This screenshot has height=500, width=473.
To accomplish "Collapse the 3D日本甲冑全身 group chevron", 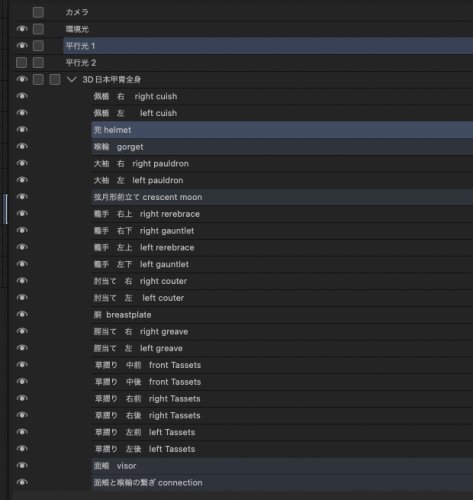I will (71, 79).
